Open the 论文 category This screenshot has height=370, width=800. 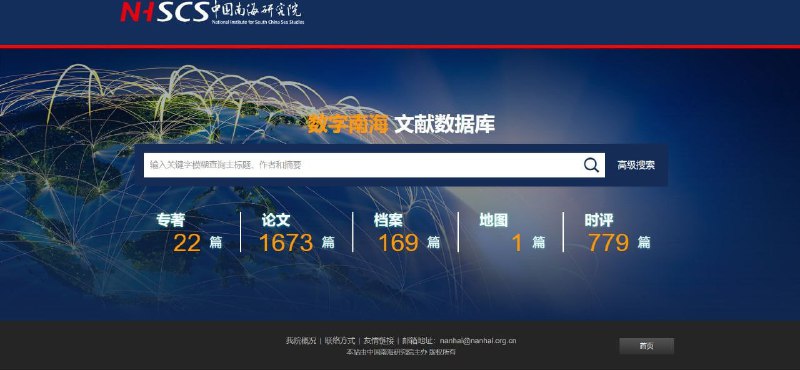click(276, 220)
